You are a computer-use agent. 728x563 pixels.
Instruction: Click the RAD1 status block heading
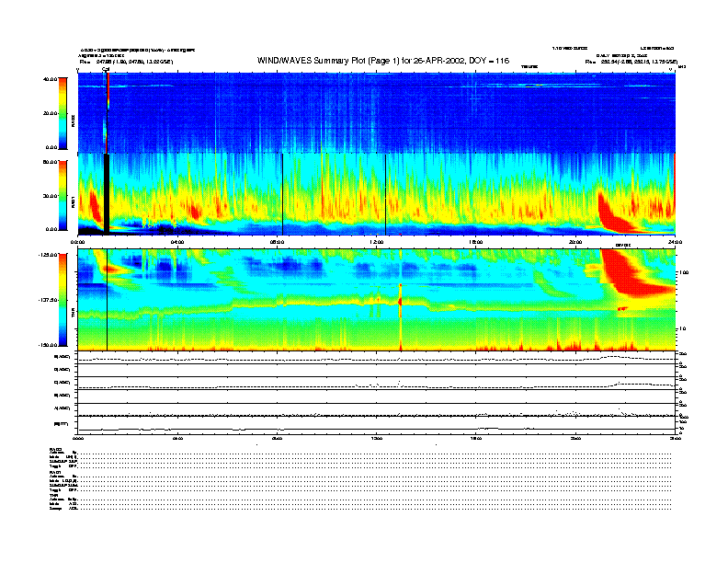point(56,473)
